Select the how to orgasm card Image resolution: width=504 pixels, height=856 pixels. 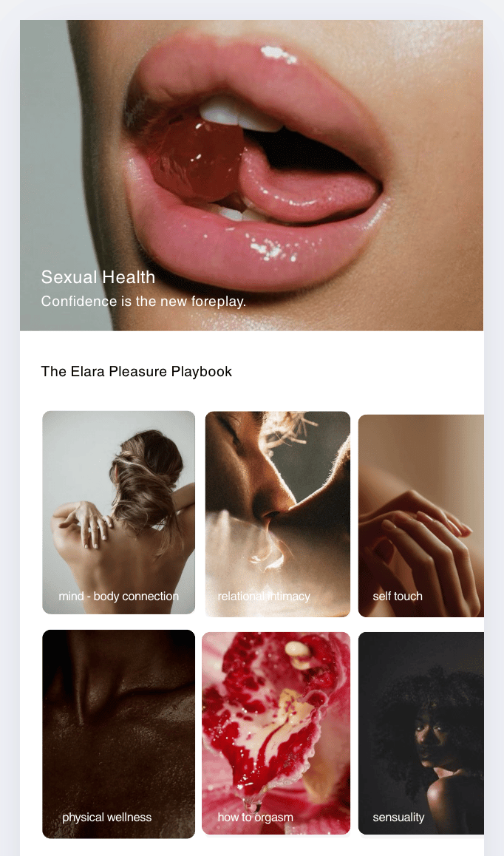(x=276, y=733)
